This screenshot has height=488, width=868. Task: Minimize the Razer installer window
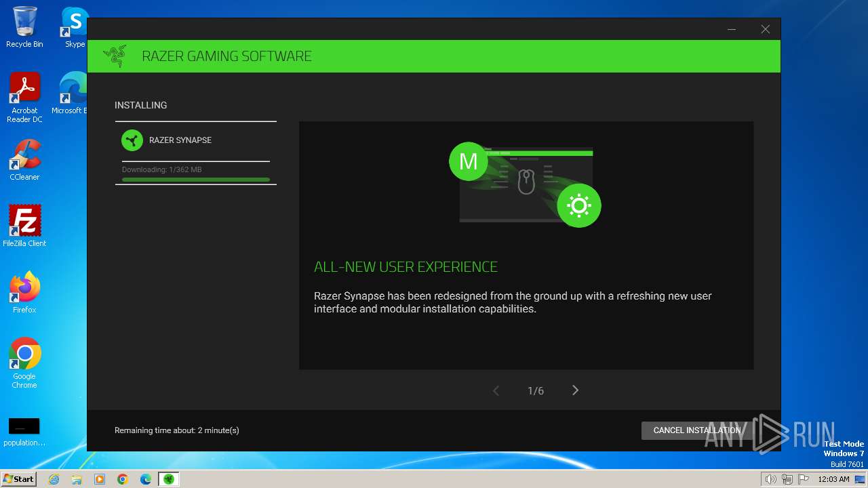coord(732,29)
